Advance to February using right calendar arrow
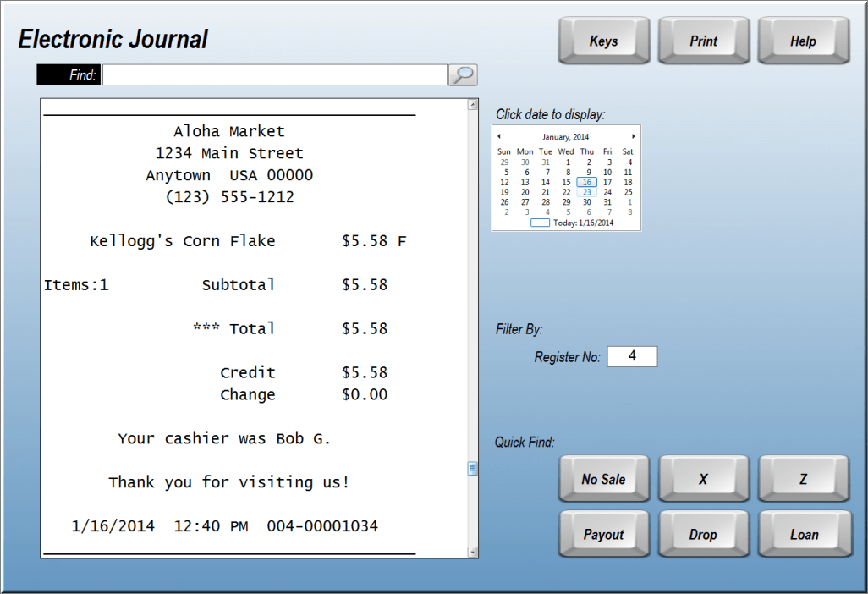This screenshot has height=594, width=868. coord(633,136)
